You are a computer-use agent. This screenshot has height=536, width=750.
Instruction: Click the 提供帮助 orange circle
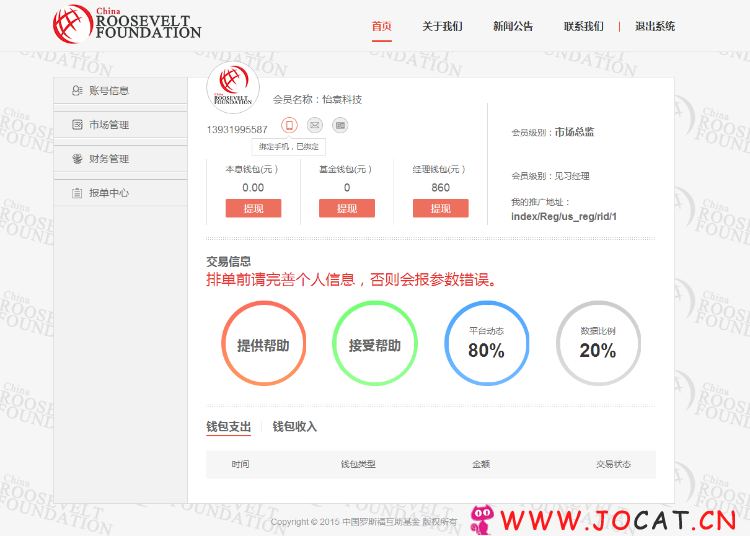tap(263, 344)
